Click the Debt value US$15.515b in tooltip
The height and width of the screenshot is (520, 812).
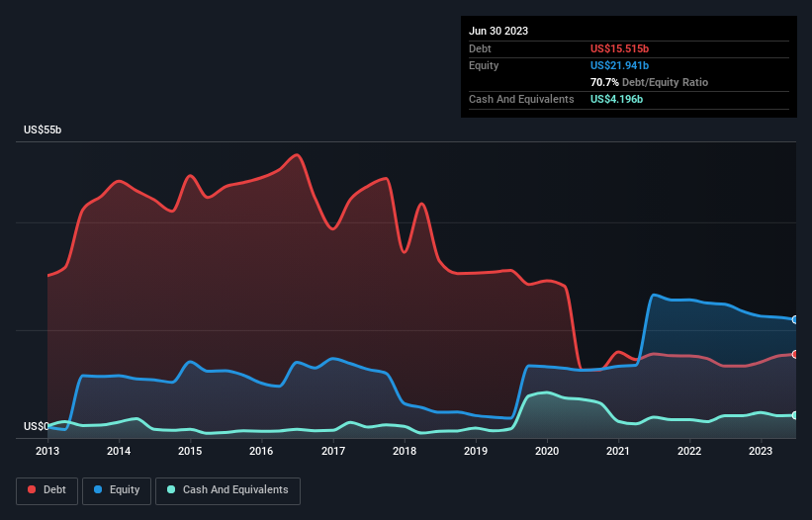point(619,48)
